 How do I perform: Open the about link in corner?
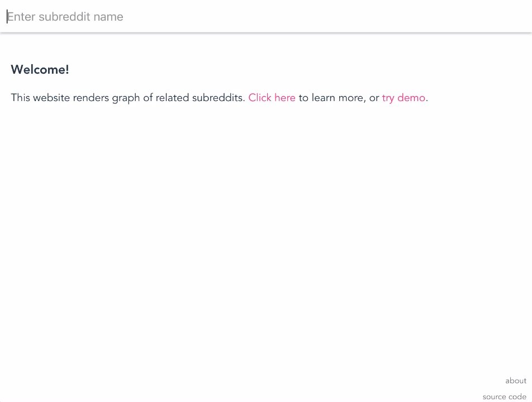tap(515, 381)
